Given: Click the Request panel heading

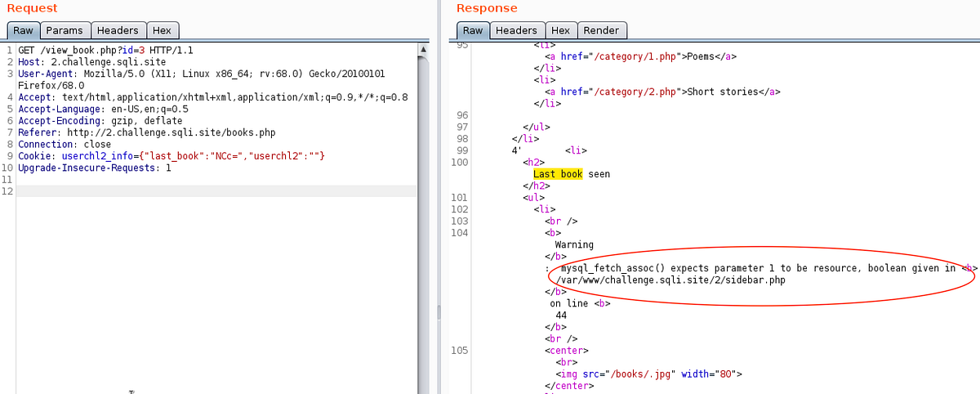Looking at the screenshot, I should [x=33, y=8].
